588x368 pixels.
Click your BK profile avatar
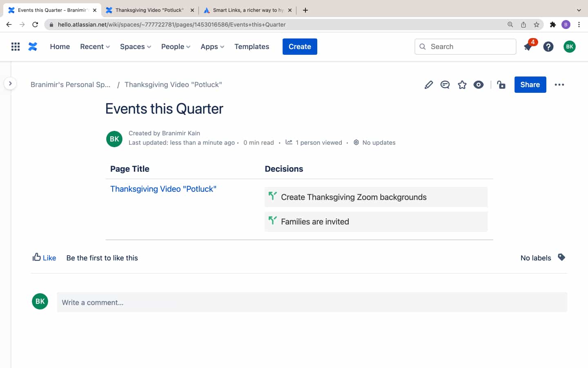570,46
